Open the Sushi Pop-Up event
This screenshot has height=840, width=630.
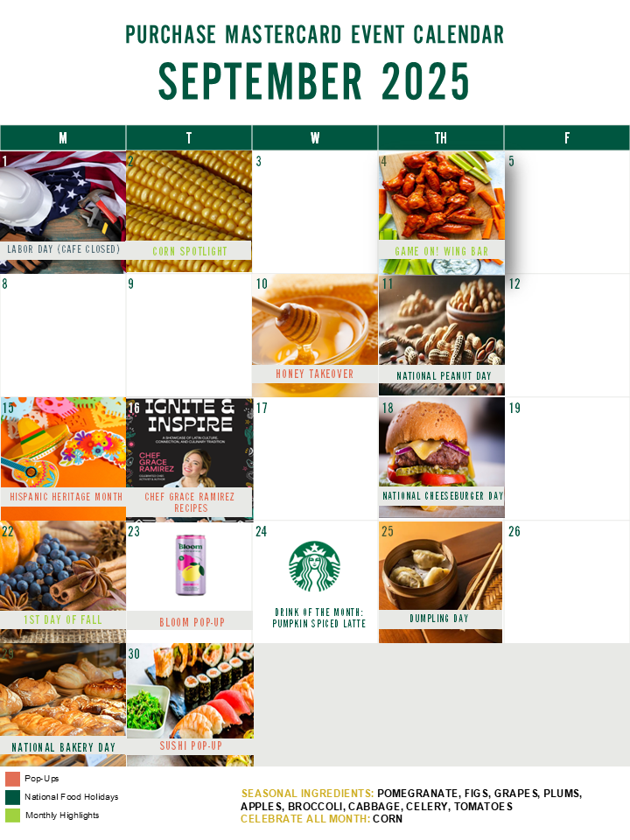(190, 704)
